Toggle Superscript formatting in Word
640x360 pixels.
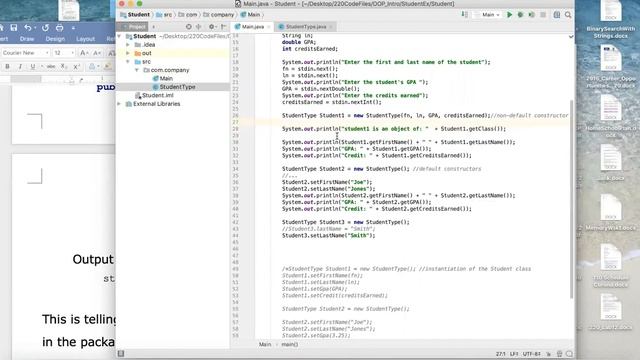[76, 67]
